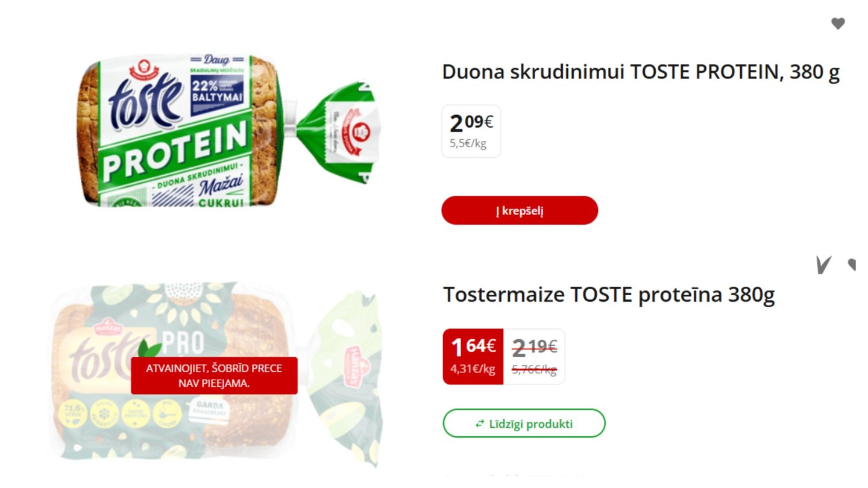Click the yellow 21.6 badge on Tostermaize package
Image resolution: width=868 pixels, height=488 pixels.
tap(72, 413)
